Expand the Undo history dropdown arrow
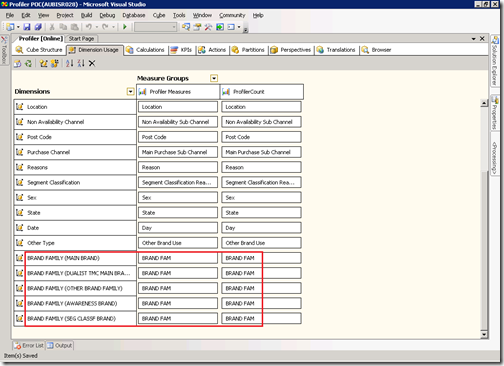 97,27
